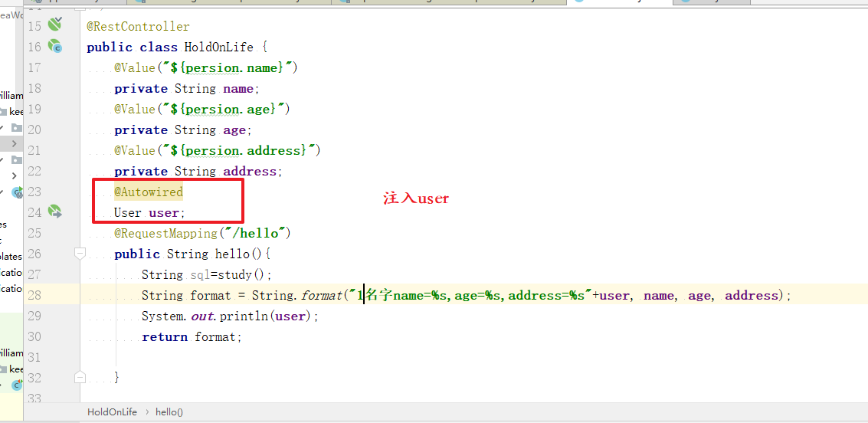
Task: Click the user field name on line 24
Action: point(164,212)
